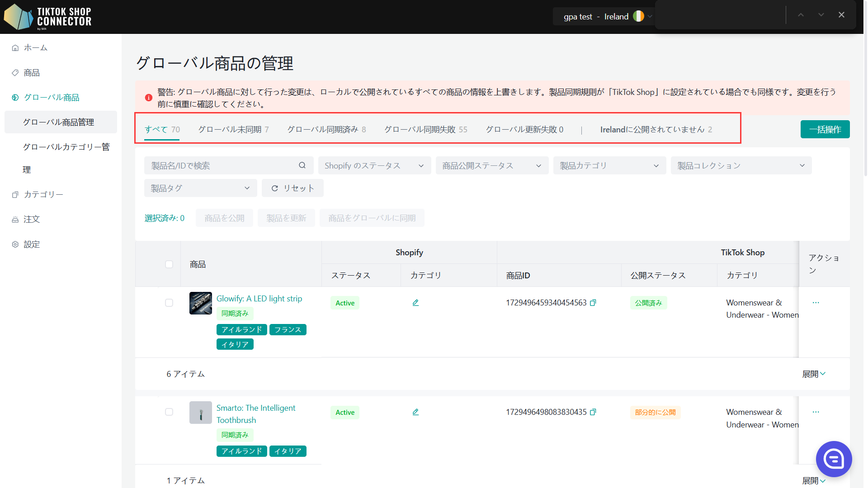The width and height of the screenshot is (868, 488).
Task: Click the 製品名/IDで検索 search field
Action: pos(229,165)
